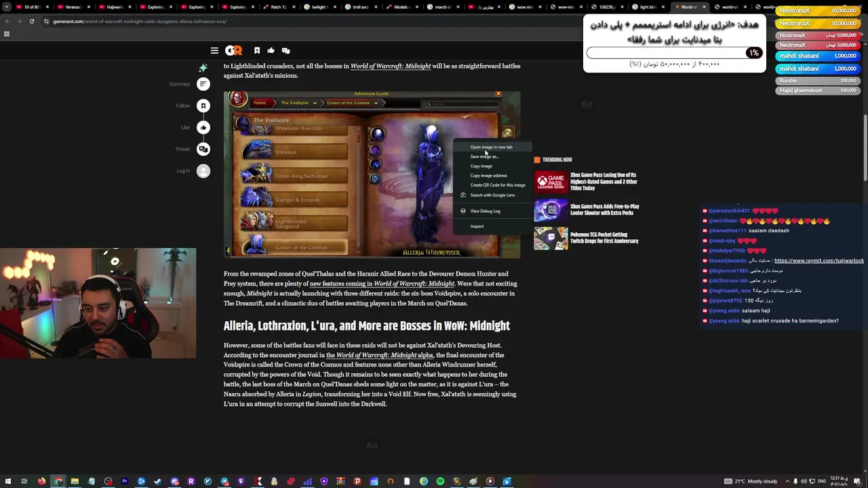Click the Game Pass trending article thumbnail
The height and width of the screenshot is (488, 868).
click(x=551, y=182)
